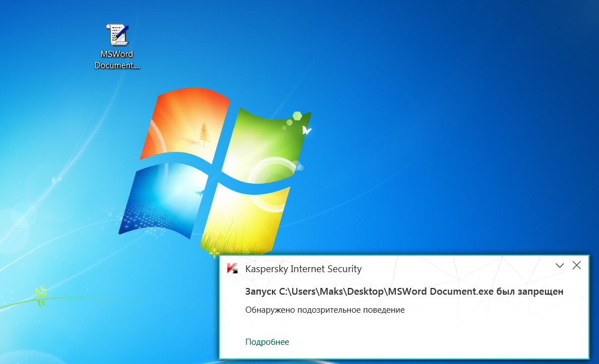Click the 'Kaspersky Internet Security' title text
The image size is (599, 364).
303,269
